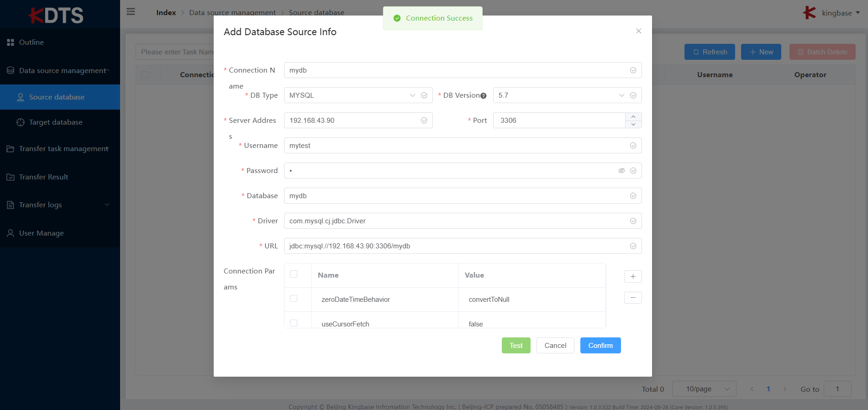Increase the Port number stepper
The image size is (868, 410).
tap(633, 117)
